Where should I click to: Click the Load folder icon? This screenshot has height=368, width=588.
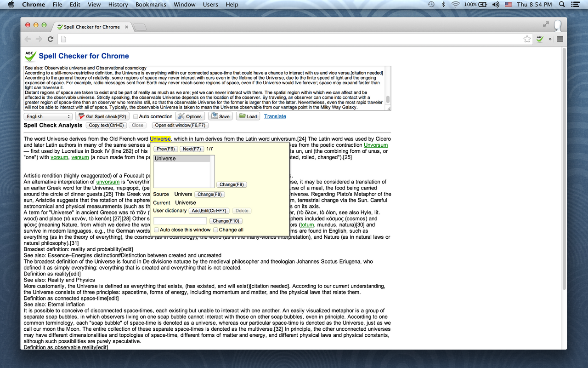[x=243, y=116]
